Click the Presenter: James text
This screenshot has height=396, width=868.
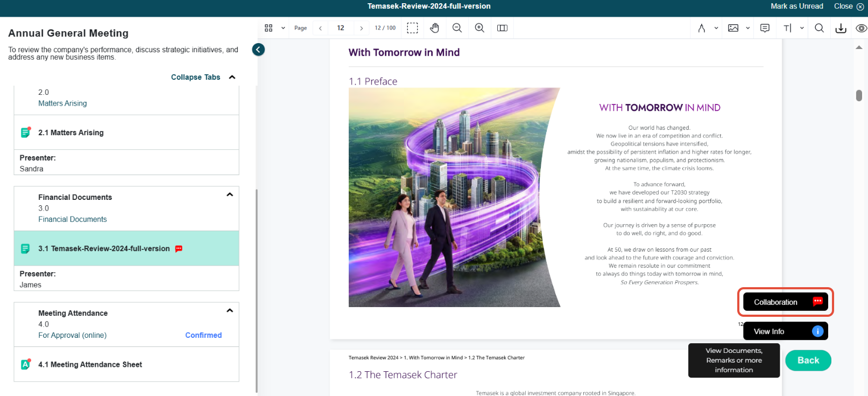pos(38,279)
